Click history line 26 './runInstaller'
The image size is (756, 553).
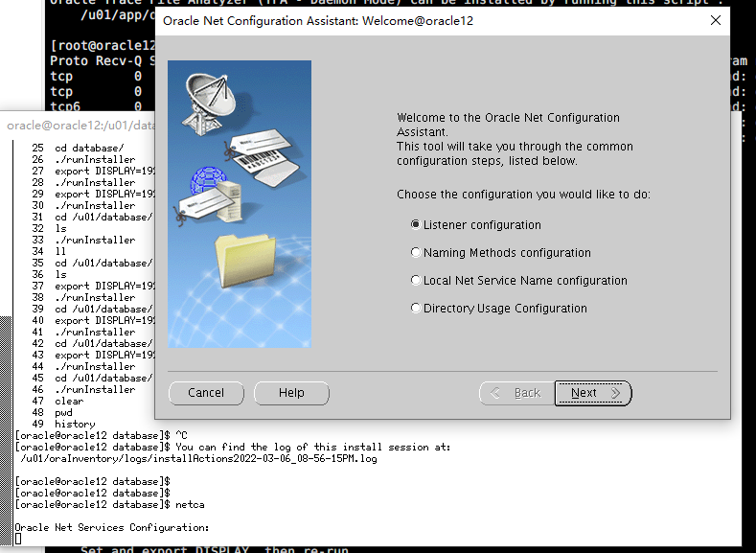(x=84, y=160)
